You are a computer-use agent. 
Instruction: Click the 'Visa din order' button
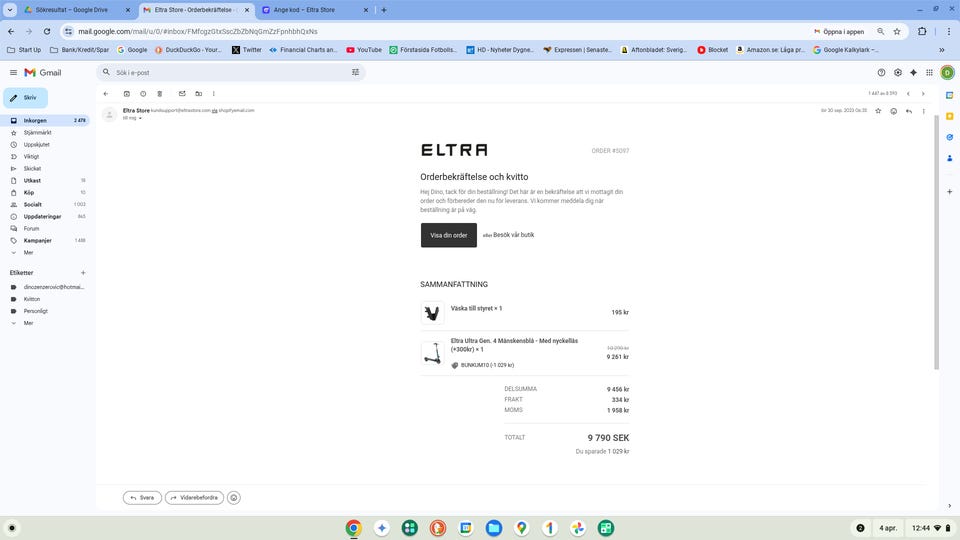(449, 235)
